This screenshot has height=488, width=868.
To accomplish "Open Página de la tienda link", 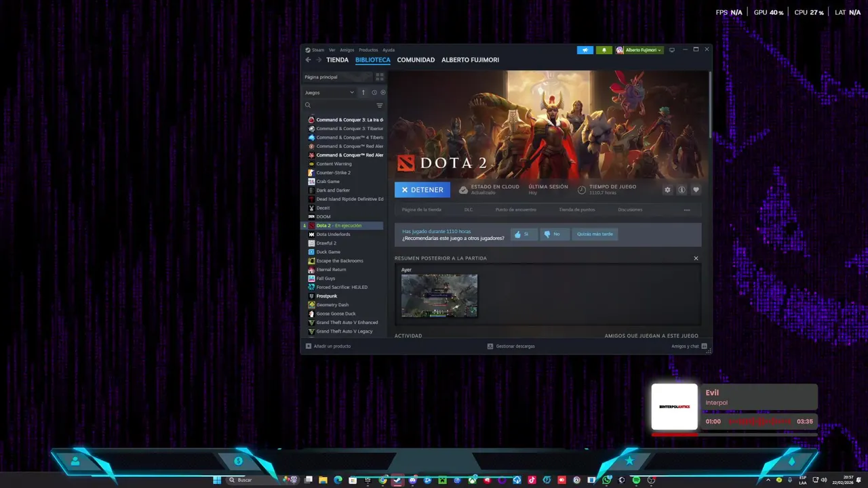I will pos(421,209).
